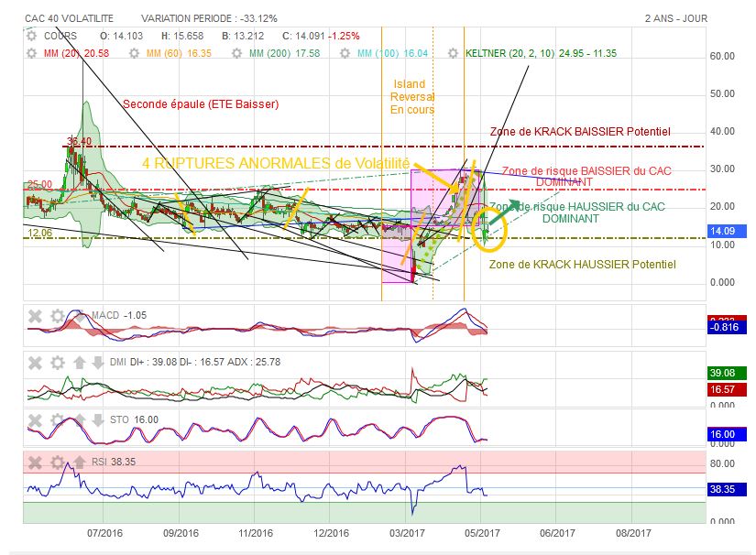Open STO indicator settings gear
This screenshot has height=555, width=756.
tap(58, 420)
